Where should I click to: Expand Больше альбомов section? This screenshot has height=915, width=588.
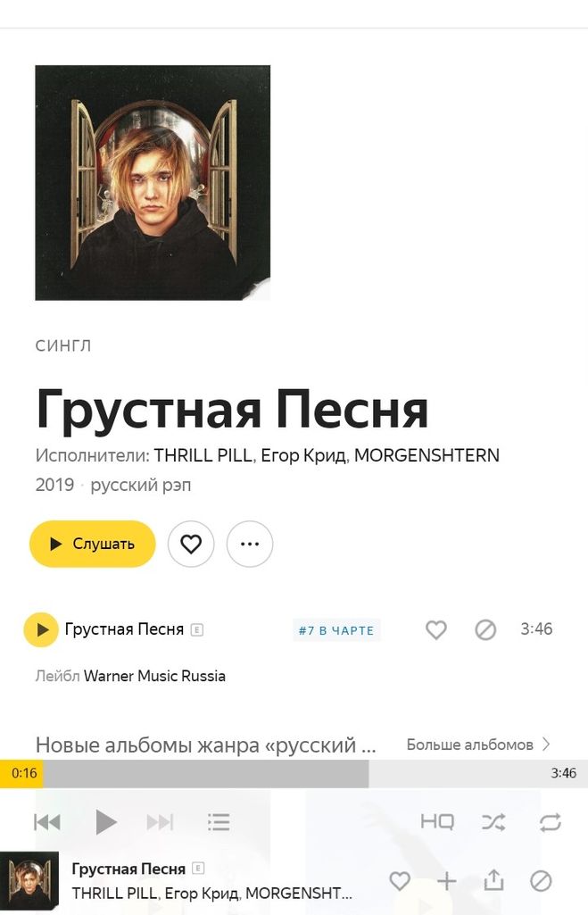pos(477,744)
